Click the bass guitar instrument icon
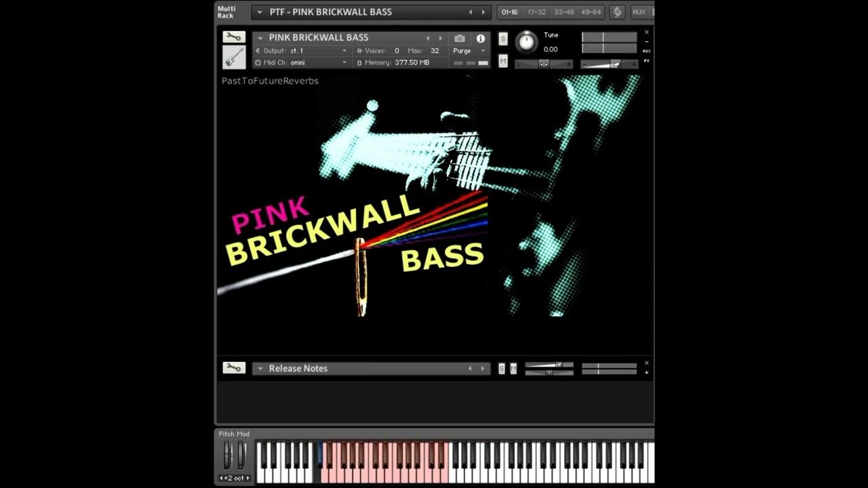Viewport: 868px width, 488px height. [x=234, y=57]
